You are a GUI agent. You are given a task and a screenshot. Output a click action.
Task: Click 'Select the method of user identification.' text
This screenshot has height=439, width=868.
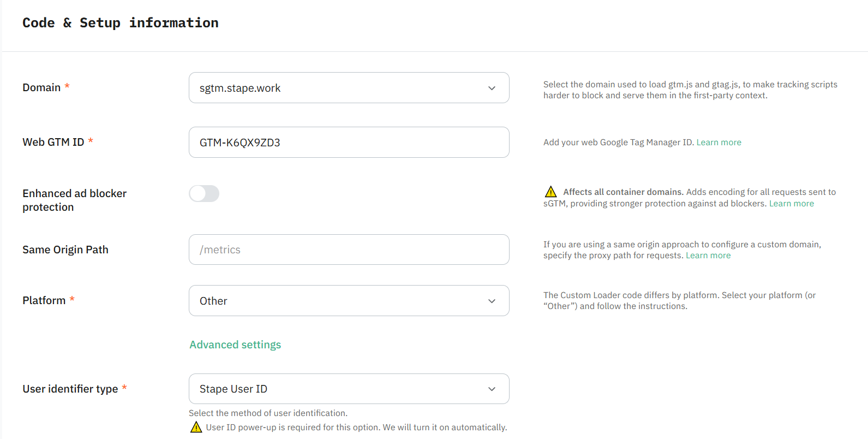pyautogui.click(x=268, y=413)
